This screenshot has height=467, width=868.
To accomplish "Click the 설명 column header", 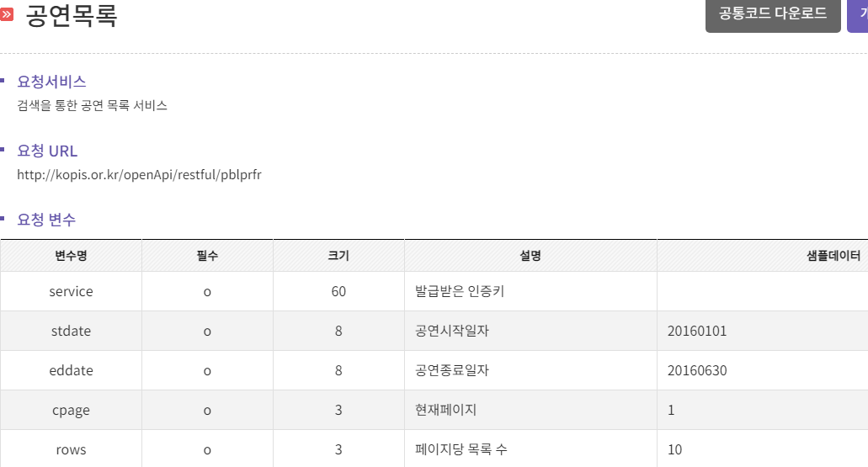I will coord(530,256).
